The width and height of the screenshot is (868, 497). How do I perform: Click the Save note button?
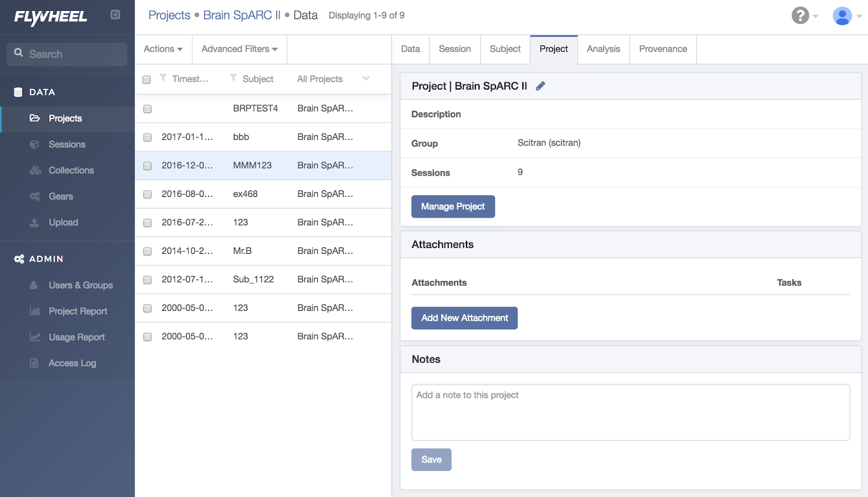point(431,460)
